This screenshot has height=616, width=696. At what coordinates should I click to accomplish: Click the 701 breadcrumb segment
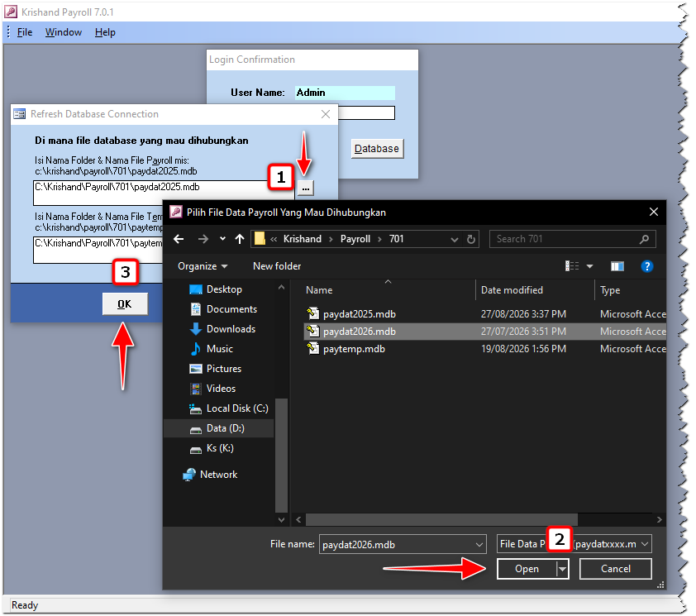(x=397, y=240)
